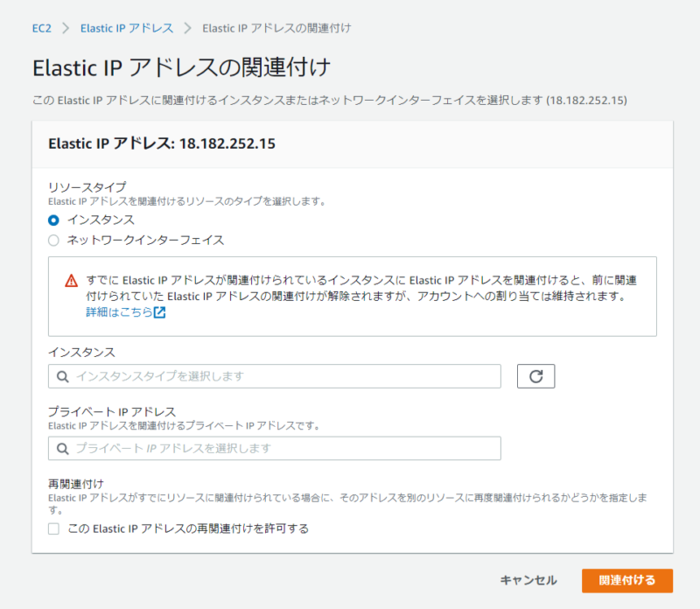Click search icon in private IP field

(63, 448)
